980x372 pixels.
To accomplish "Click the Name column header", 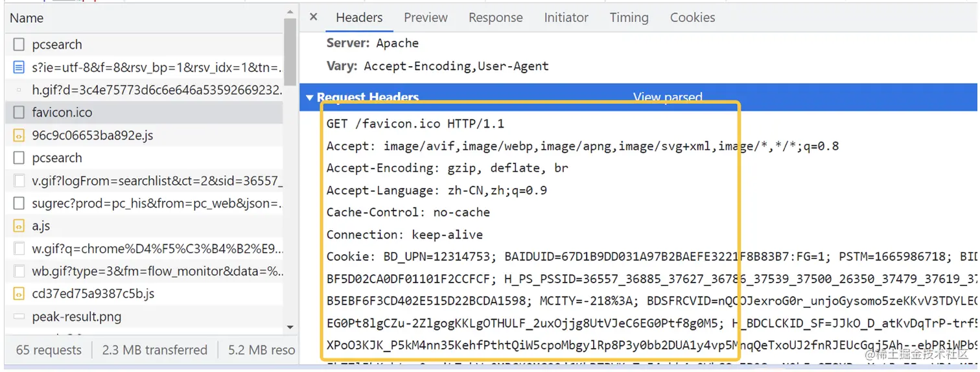I will click(27, 18).
